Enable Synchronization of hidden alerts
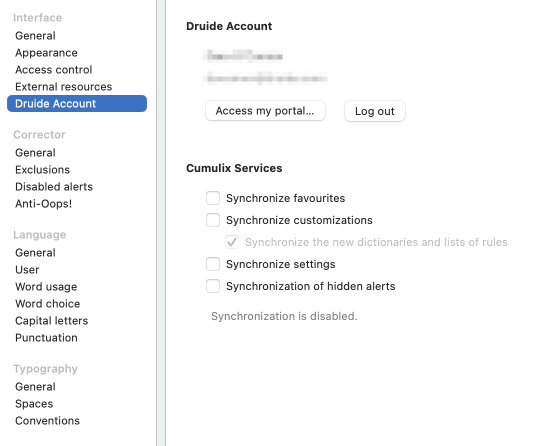Image resolution: width=544 pixels, height=446 pixels. (213, 286)
